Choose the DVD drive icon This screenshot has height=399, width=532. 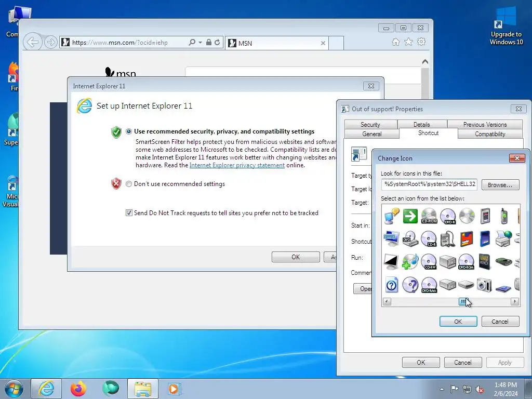(410, 239)
